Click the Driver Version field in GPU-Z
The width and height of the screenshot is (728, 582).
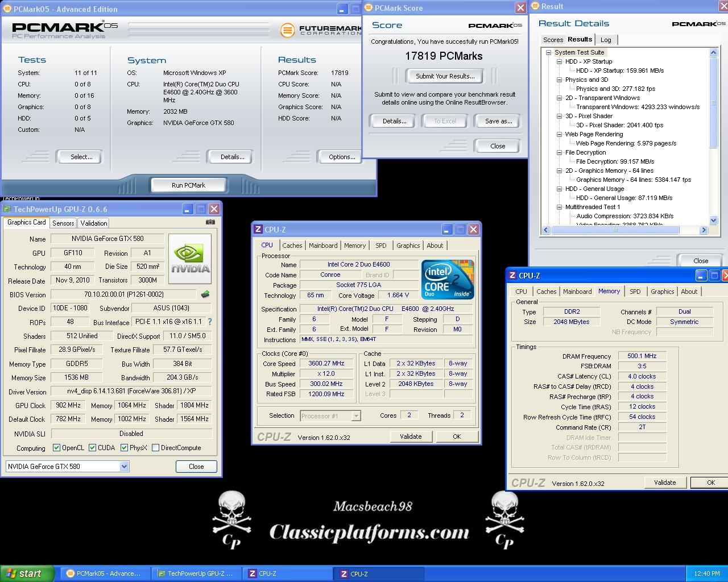131,392
